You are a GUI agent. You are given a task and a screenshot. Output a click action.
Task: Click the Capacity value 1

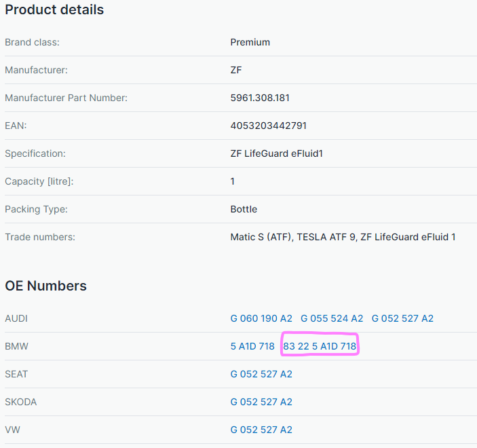[233, 181]
